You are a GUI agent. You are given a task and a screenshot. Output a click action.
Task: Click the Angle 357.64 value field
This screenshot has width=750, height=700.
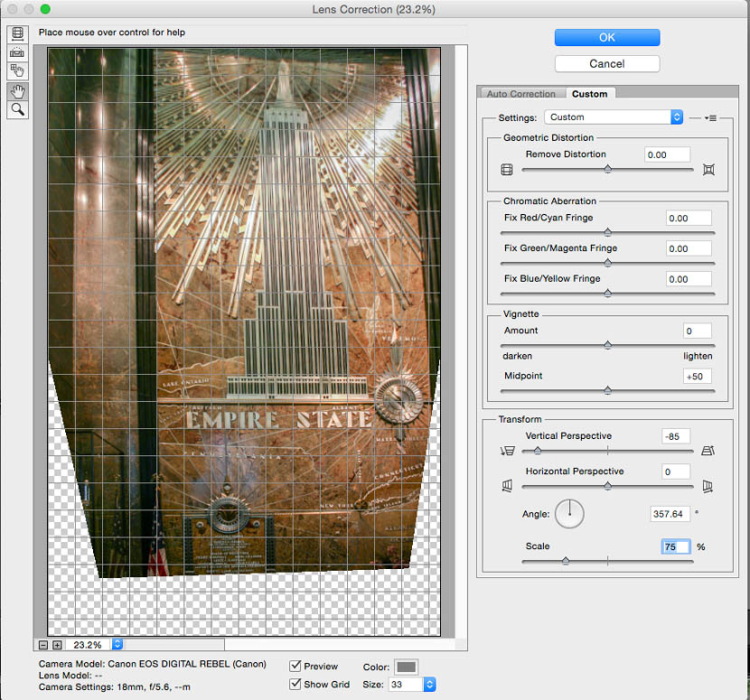point(670,514)
